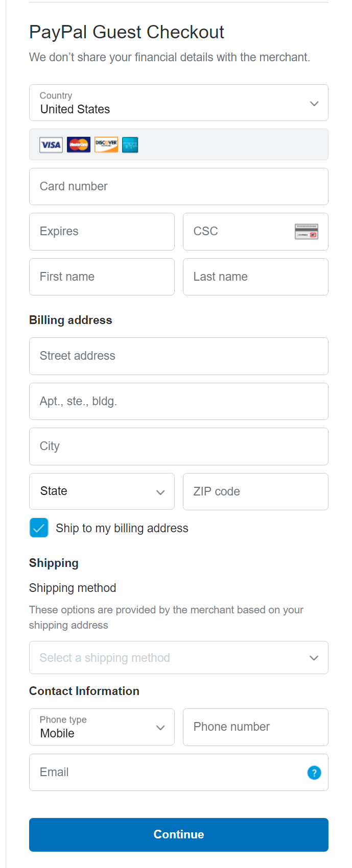The image size is (352, 868).
Task: Select the ZIP code field
Action: (x=255, y=491)
